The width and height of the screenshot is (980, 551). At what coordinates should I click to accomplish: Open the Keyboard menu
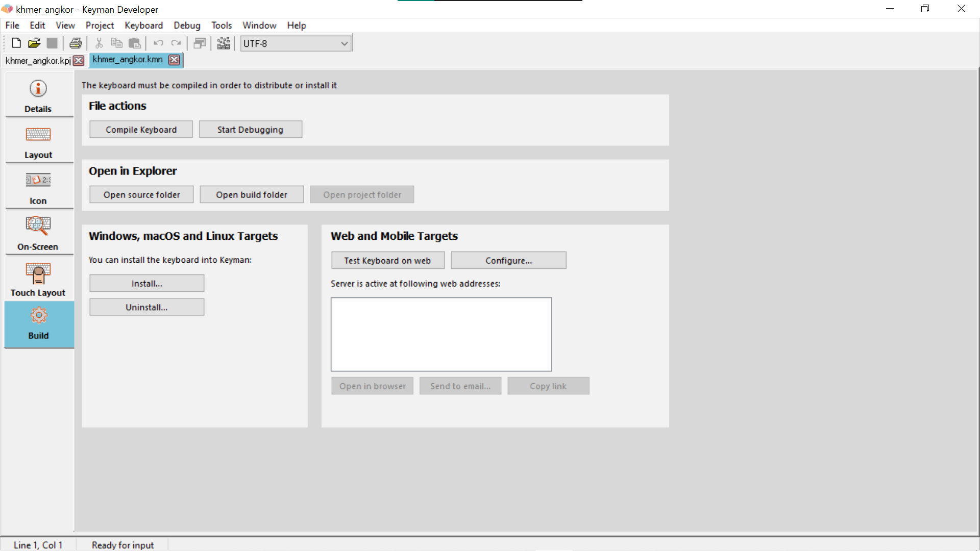tap(143, 26)
